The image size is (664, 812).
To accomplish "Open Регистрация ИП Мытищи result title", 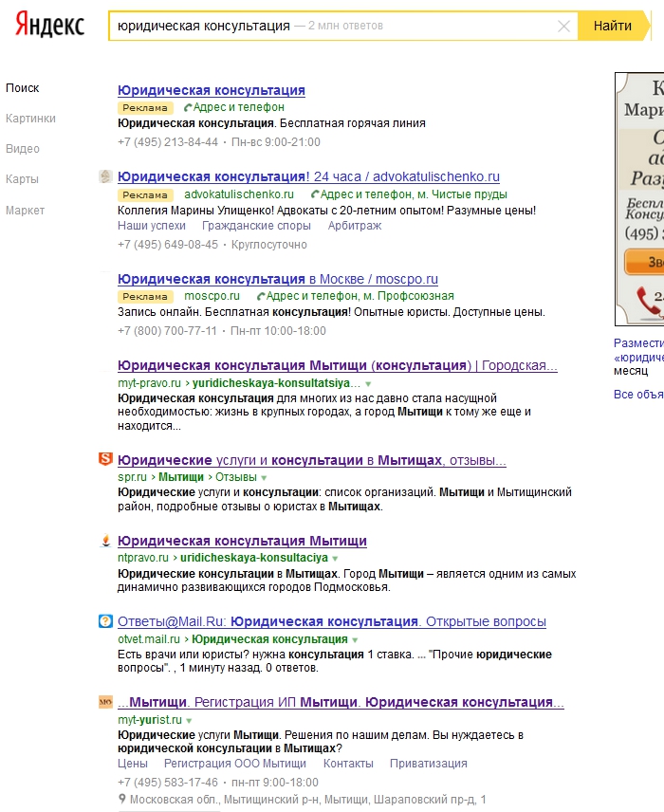I will 341,702.
